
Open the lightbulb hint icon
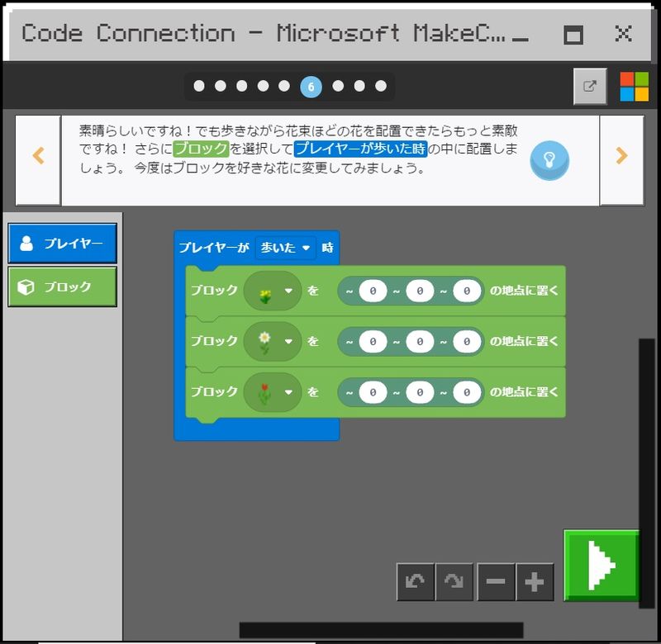[x=549, y=159]
